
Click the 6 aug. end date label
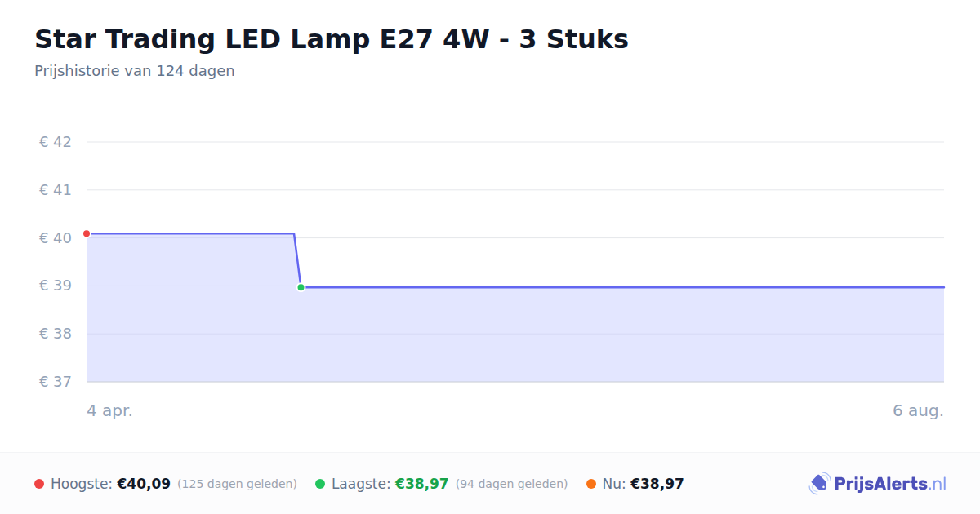(918, 411)
